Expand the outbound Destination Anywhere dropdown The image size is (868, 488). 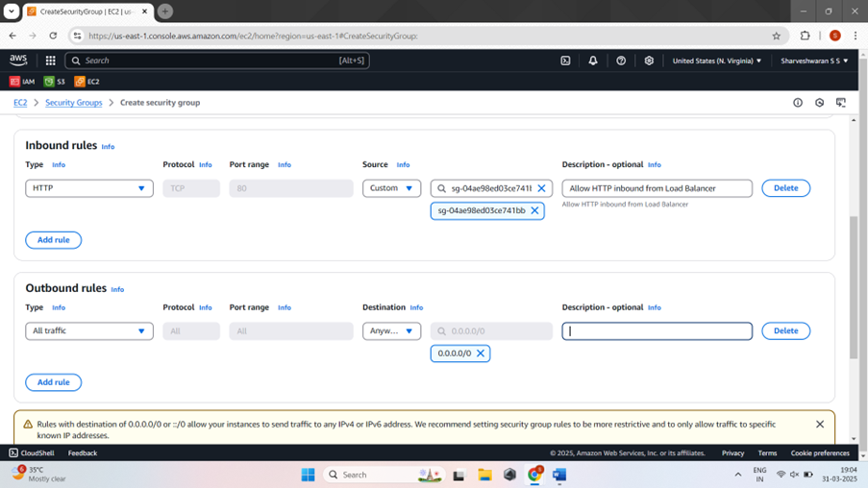[x=391, y=330]
